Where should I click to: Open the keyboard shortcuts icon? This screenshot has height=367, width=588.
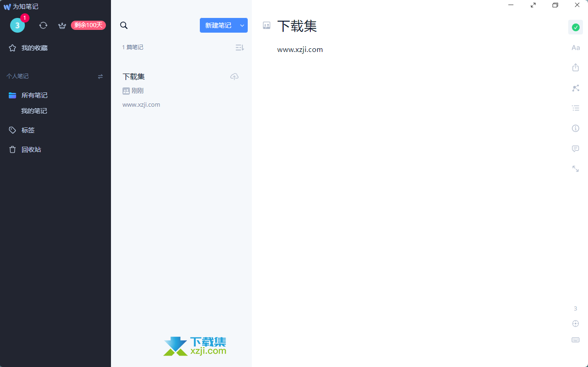576,340
